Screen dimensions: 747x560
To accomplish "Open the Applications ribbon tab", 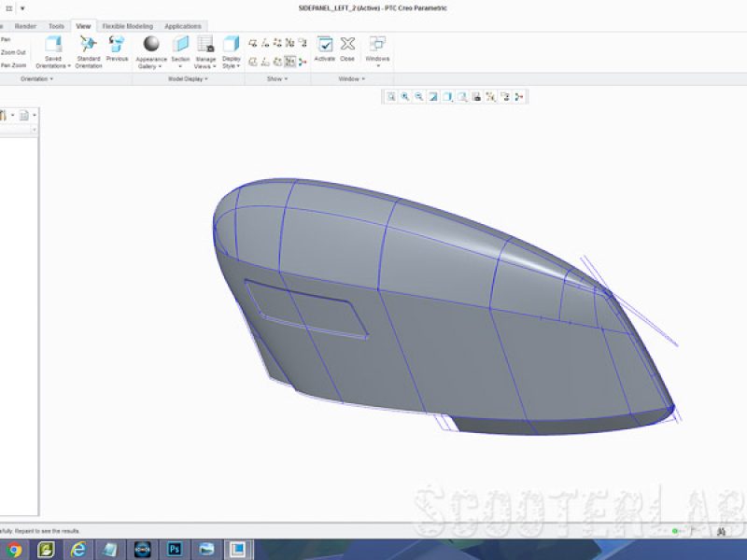I will coord(183,26).
